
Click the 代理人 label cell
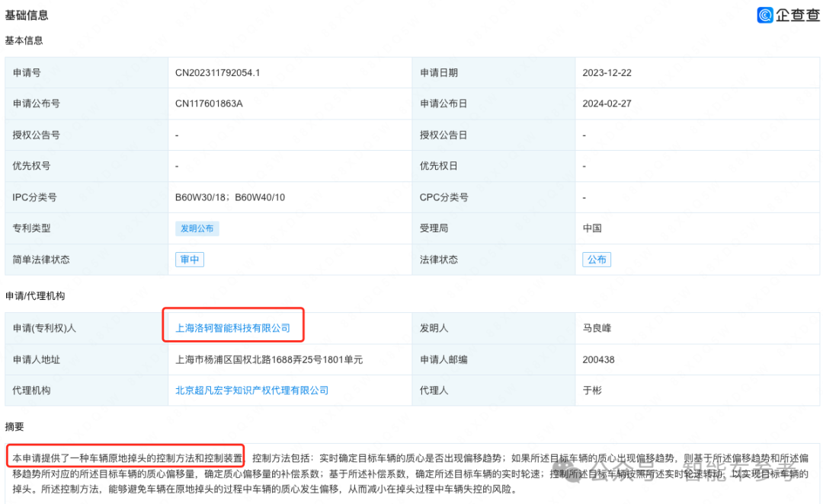pyautogui.click(x=493, y=391)
